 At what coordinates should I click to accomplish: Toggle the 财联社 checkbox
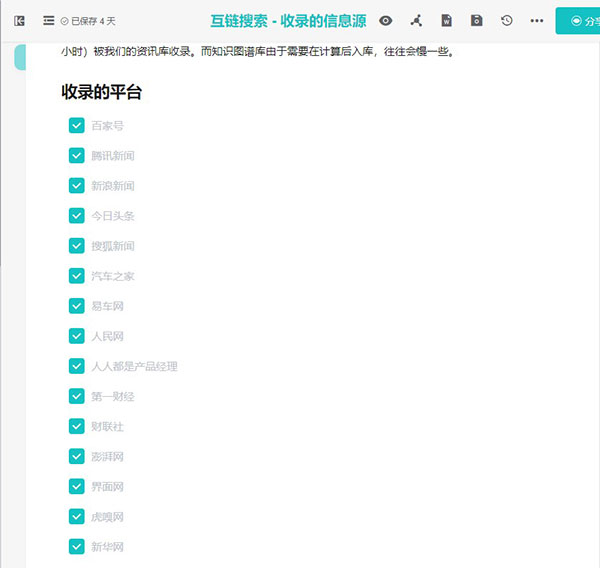click(76, 426)
